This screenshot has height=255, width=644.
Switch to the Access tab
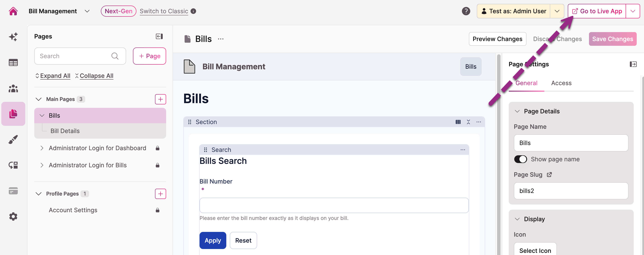pyautogui.click(x=561, y=83)
